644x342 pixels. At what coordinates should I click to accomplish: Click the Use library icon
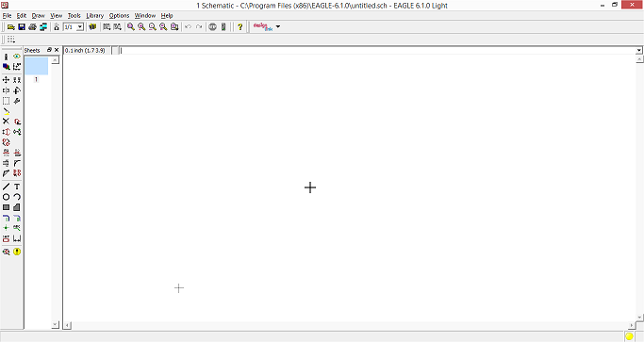coord(92,26)
